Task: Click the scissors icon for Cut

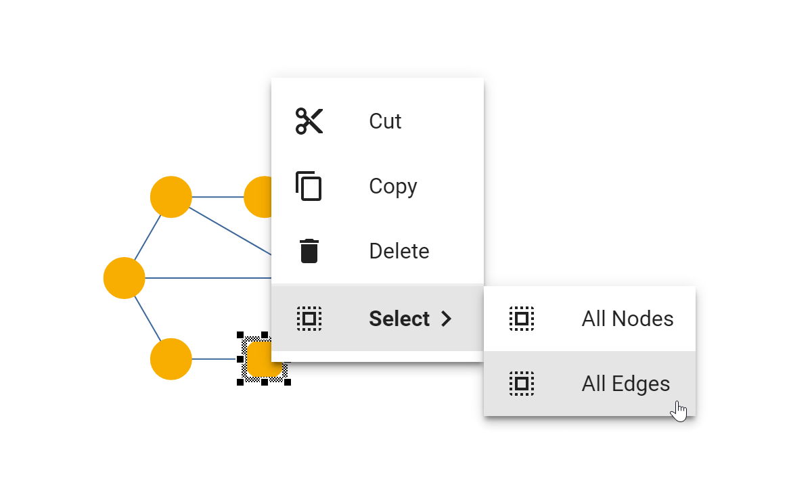Action: 309,120
